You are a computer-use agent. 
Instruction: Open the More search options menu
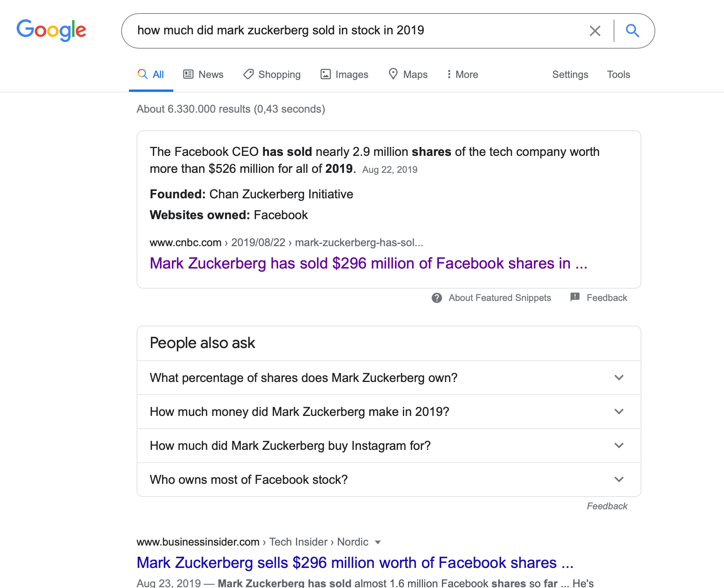[462, 74]
